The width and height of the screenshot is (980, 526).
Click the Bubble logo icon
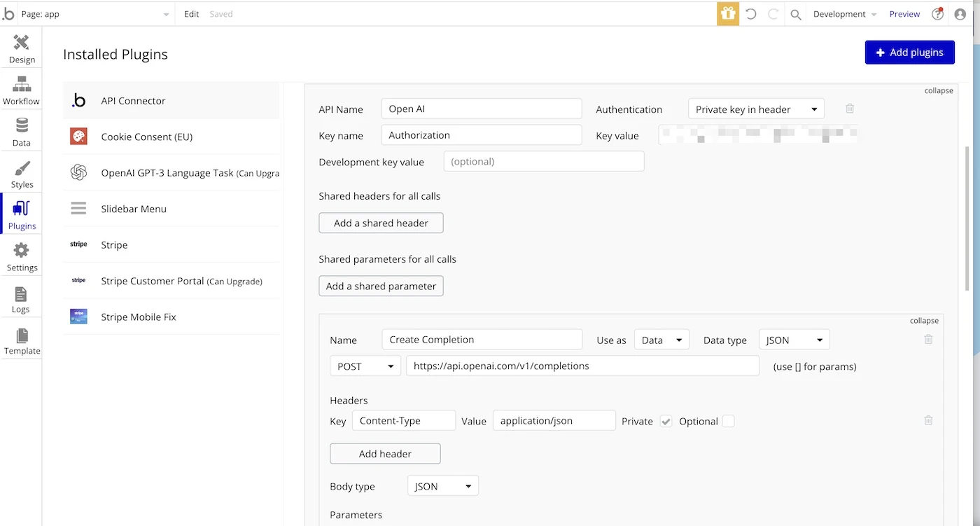point(8,14)
